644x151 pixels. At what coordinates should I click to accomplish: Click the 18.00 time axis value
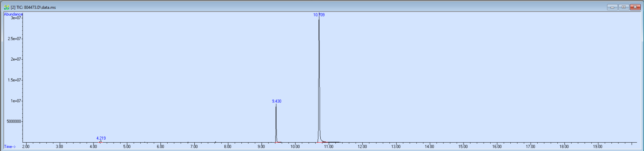point(564,147)
